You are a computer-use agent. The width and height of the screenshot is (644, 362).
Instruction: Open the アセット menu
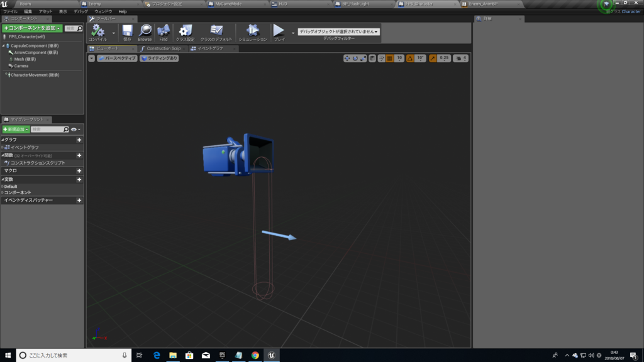[45, 12]
